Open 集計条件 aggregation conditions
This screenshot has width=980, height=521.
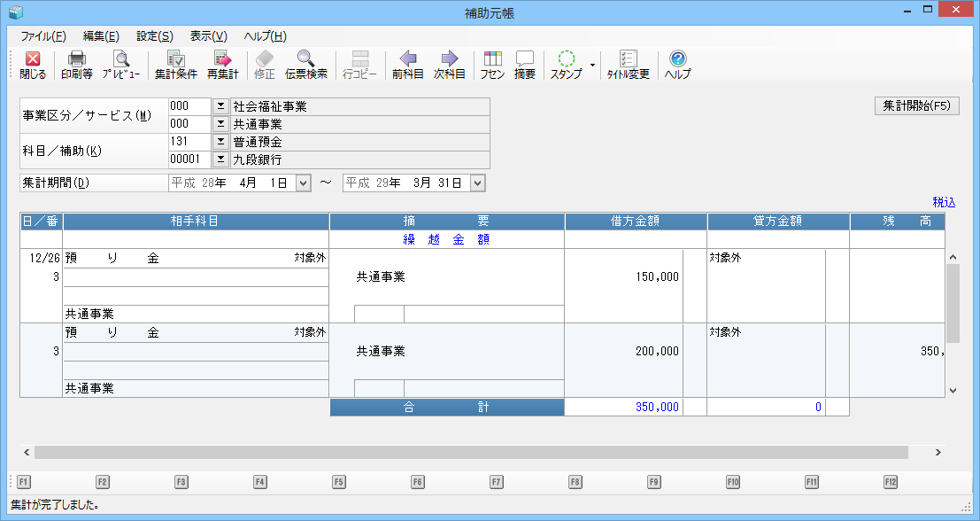(175, 65)
